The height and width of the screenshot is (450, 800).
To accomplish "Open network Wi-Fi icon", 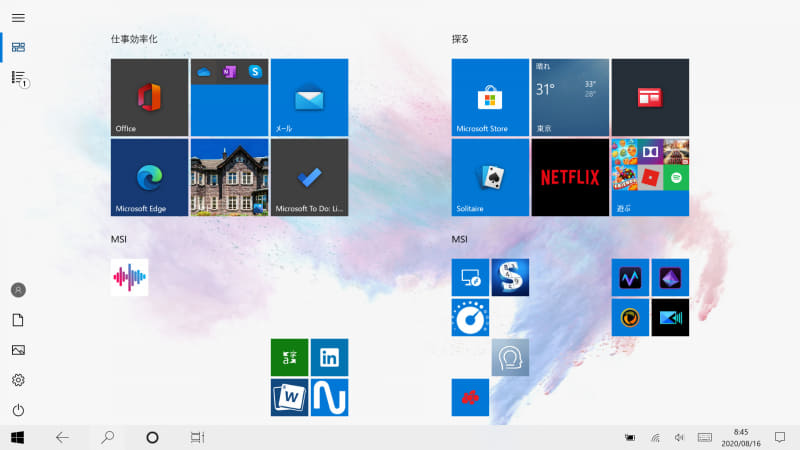I will 656,437.
